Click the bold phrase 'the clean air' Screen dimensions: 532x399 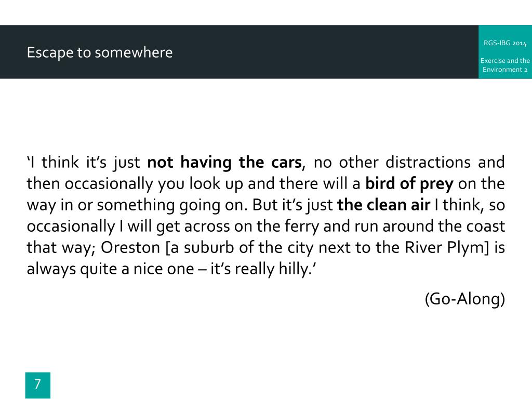point(383,205)
